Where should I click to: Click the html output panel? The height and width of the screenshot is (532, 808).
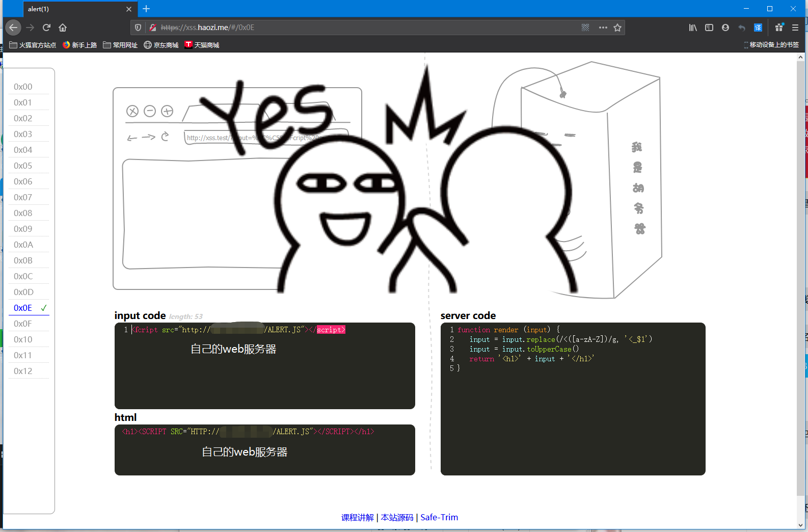[265, 450]
